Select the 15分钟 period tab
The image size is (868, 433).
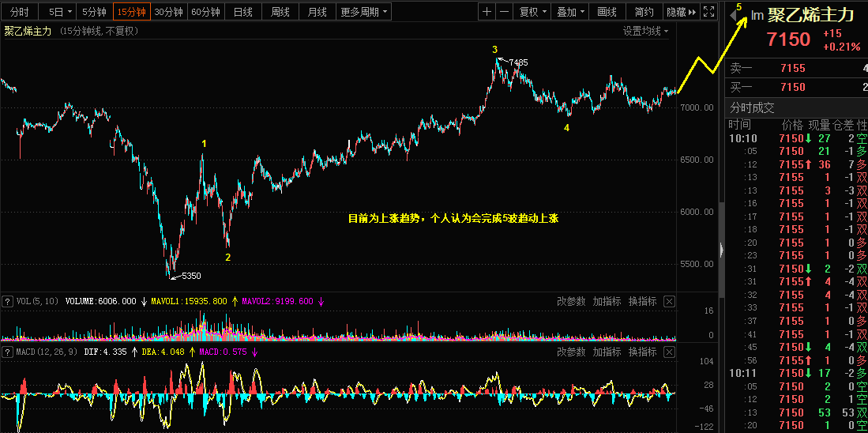(x=132, y=12)
